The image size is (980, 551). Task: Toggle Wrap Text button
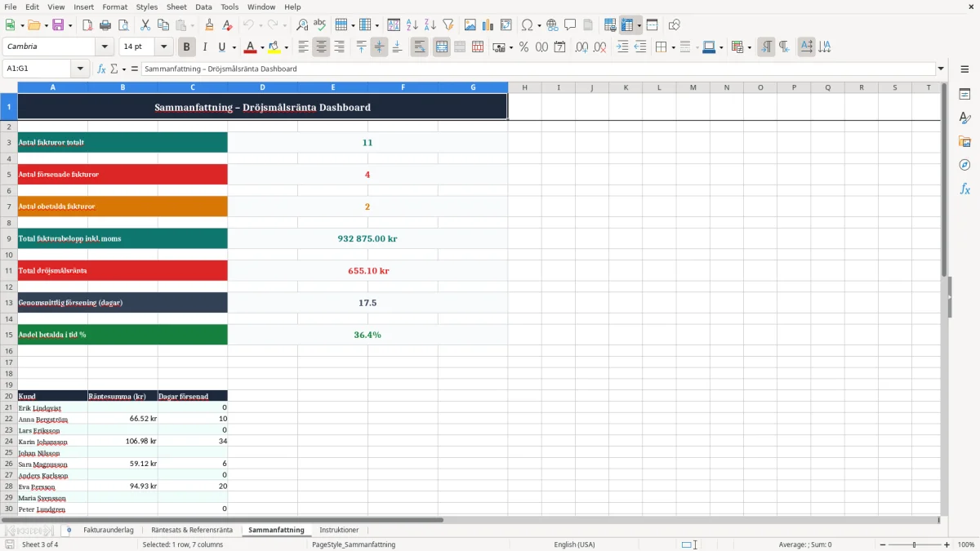click(419, 47)
